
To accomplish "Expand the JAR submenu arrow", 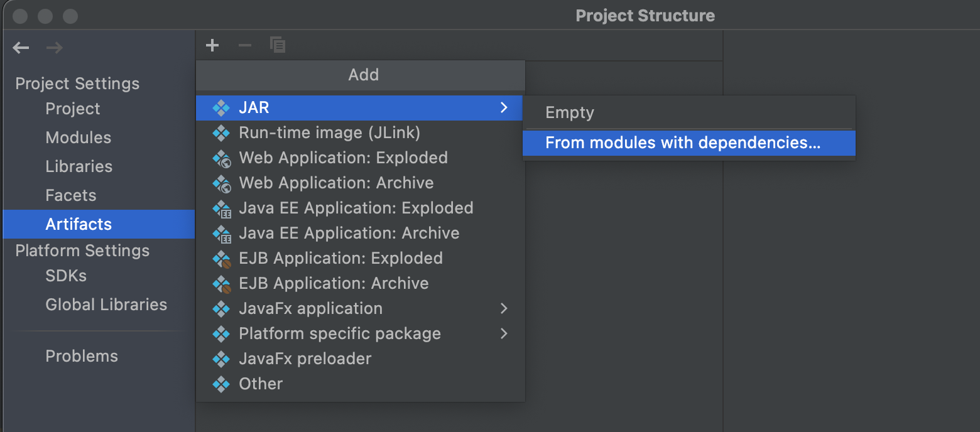I will point(504,107).
